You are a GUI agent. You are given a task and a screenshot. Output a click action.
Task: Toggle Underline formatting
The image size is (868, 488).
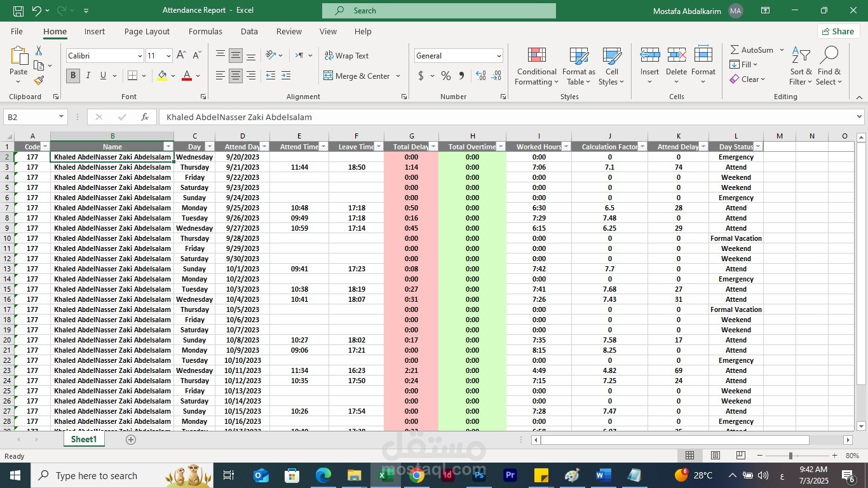click(x=104, y=76)
